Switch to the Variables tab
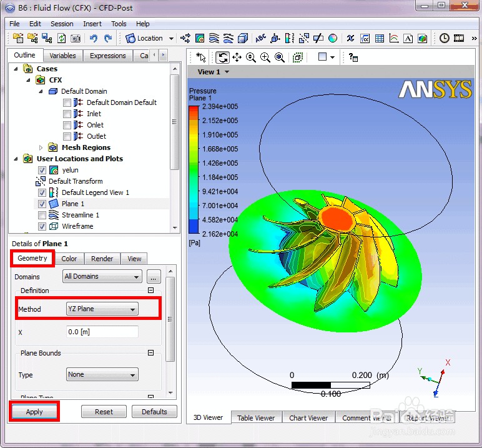 tap(62, 56)
